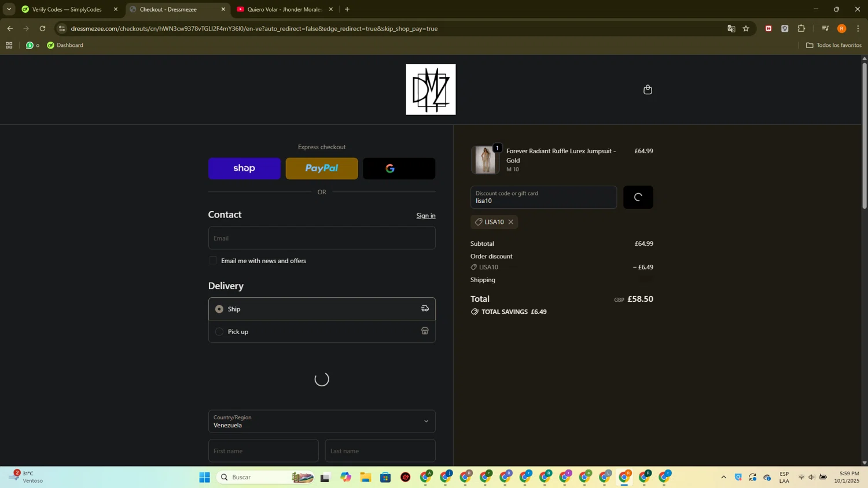
Task: Open the Google Translate page icon
Action: 731,28
